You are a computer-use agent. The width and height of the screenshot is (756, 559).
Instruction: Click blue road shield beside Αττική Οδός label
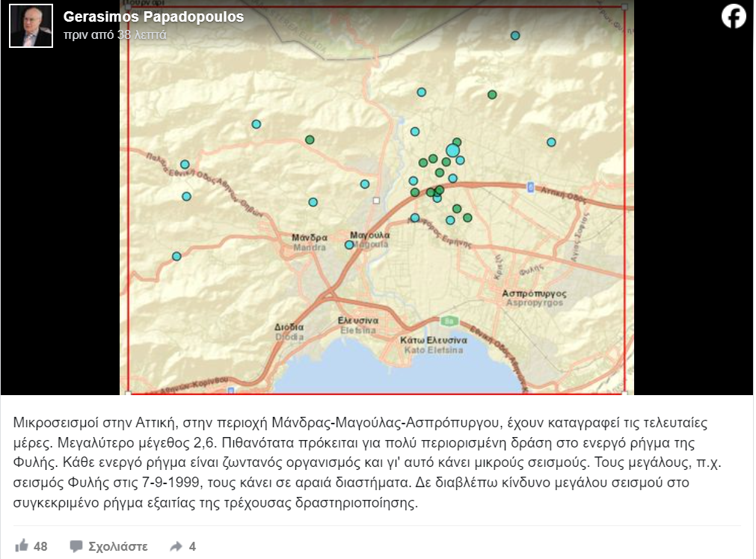click(530, 186)
